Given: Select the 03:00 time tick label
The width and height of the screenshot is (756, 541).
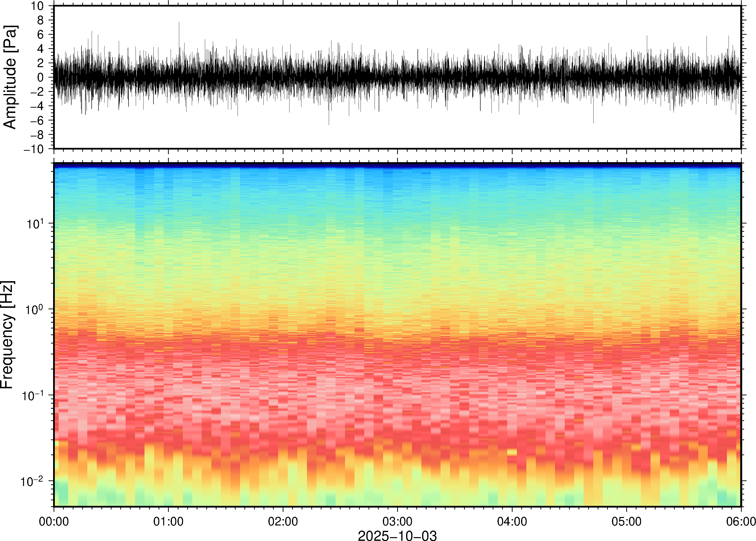Looking at the screenshot, I should 397,521.
